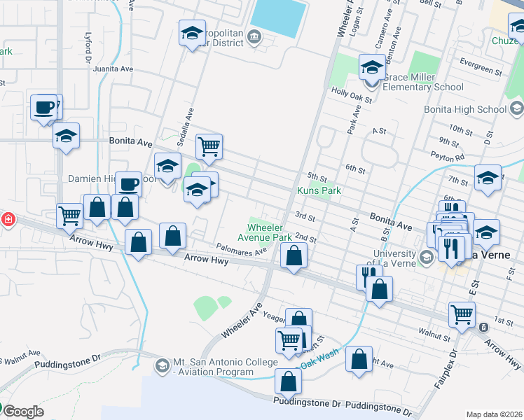Click the Metropolitan Water District museum icon
The image size is (524, 420).
pyautogui.click(x=254, y=38)
